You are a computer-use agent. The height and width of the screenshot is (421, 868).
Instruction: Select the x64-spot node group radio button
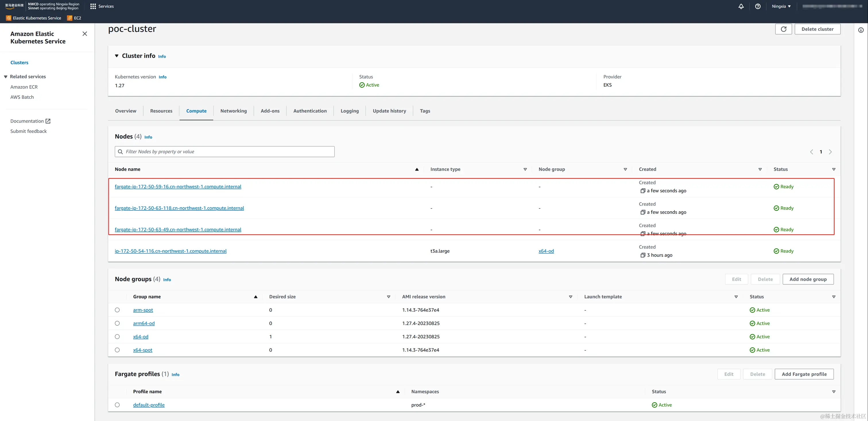point(117,350)
